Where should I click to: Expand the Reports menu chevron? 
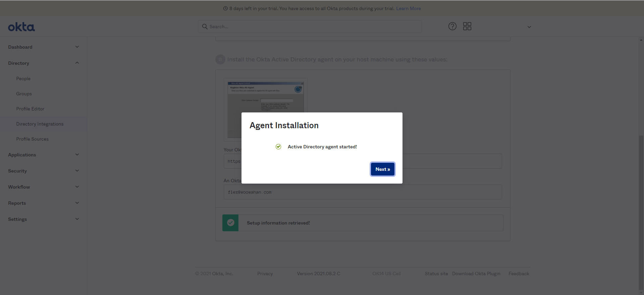(x=77, y=203)
